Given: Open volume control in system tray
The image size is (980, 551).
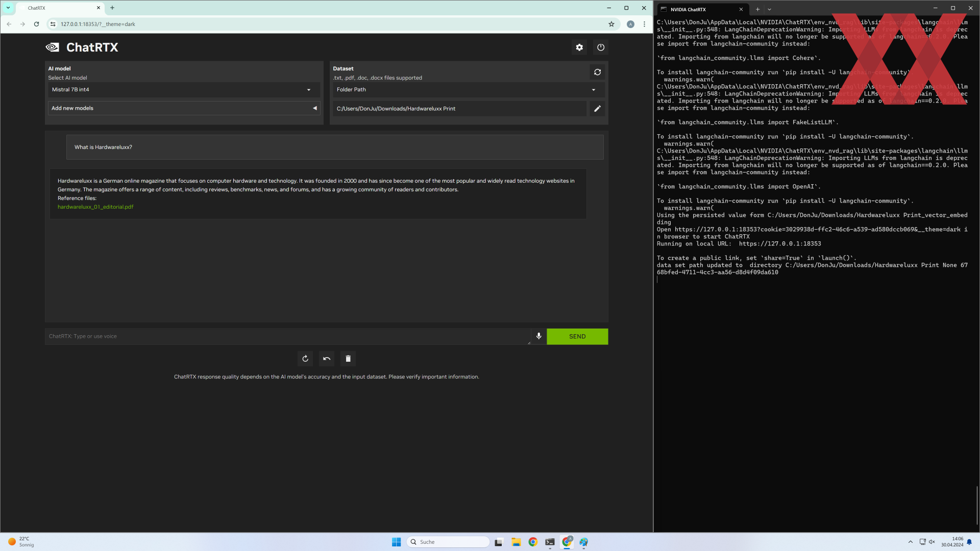Looking at the screenshot, I should 932,542.
